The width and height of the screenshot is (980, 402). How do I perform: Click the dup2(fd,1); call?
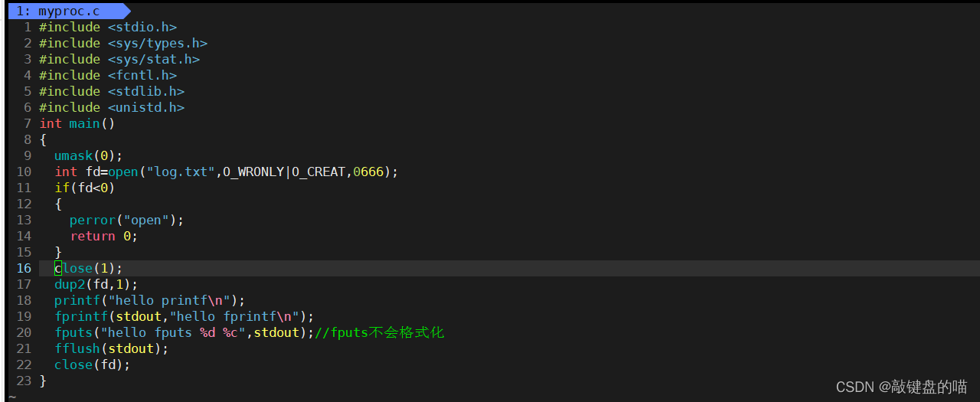(96, 285)
